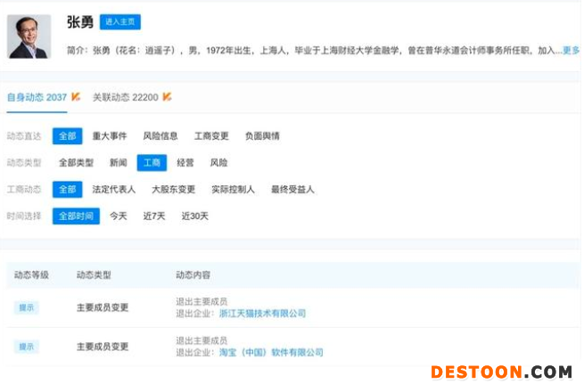Select 重大事件 in 动态直达 filter
Viewport: 584px width, 392px height.
[x=110, y=136]
